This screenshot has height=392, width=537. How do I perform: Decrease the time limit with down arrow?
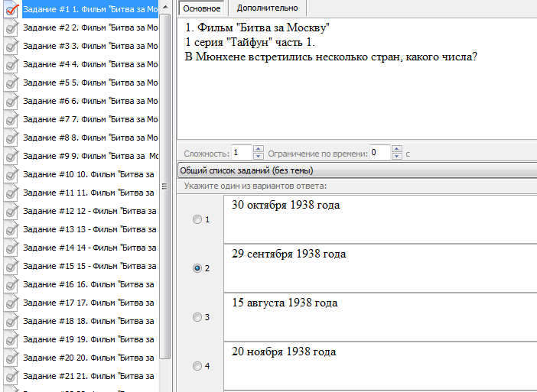coord(396,157)
